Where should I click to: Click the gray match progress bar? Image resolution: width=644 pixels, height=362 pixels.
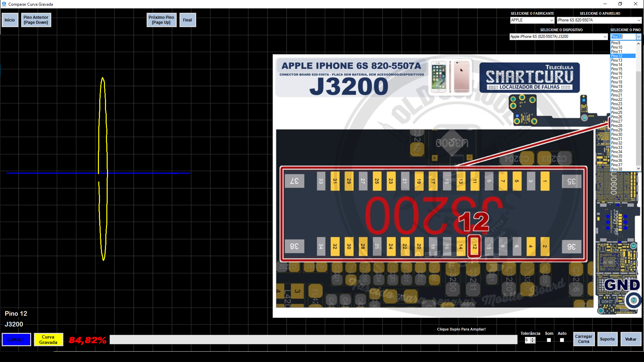point(313,340)
